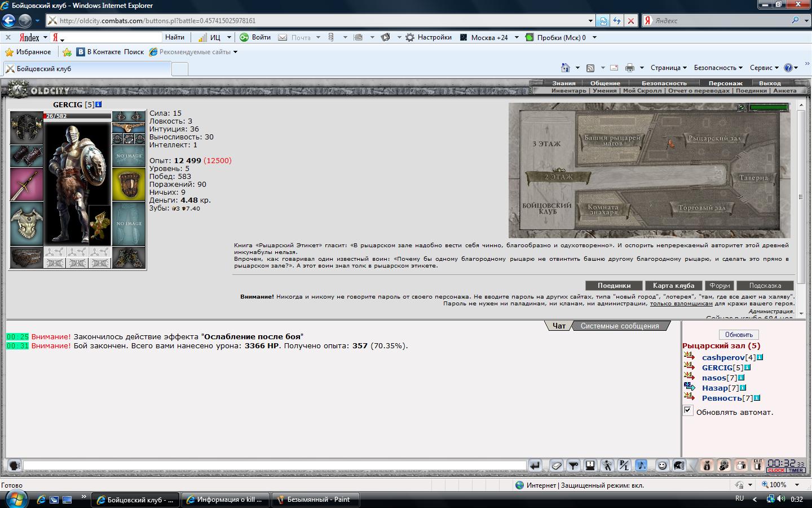The width and height of the screenshot is (812, 508).
Task: Toggle automatic refresh checkbox
Action: (x=688, y=410)
